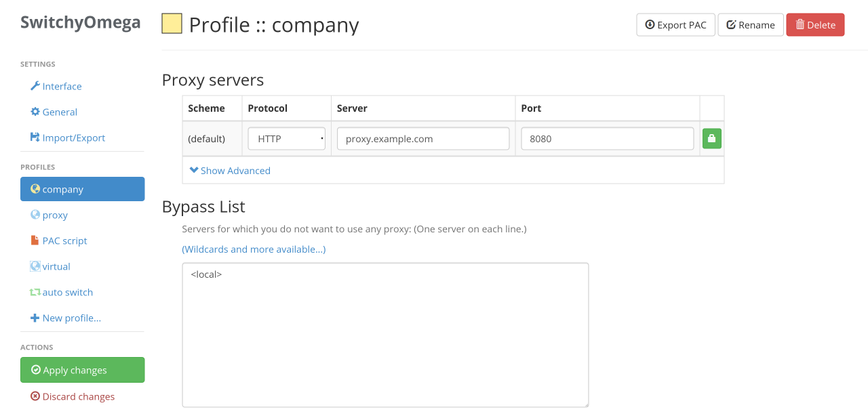Click the red Delete button
This screenshot has width=868, height=420.
point(815,24)
